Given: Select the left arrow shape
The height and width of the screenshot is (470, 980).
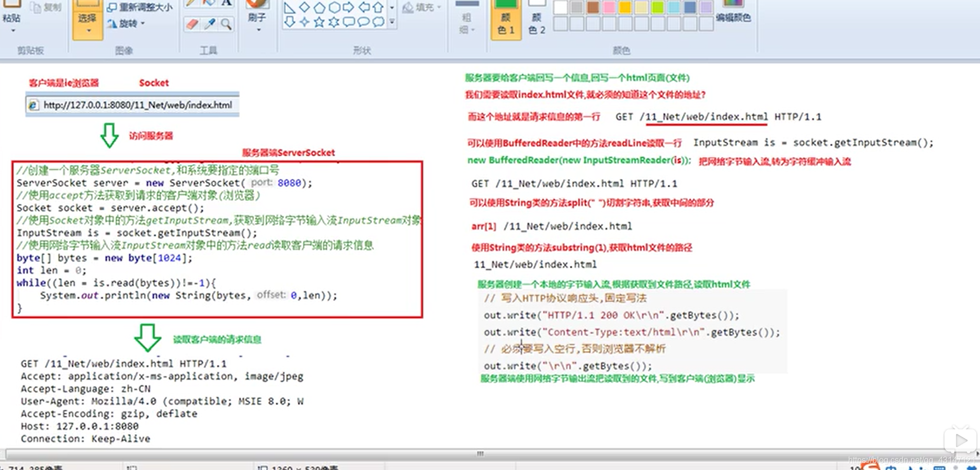Looking at the screenshot, I should 363,7.
